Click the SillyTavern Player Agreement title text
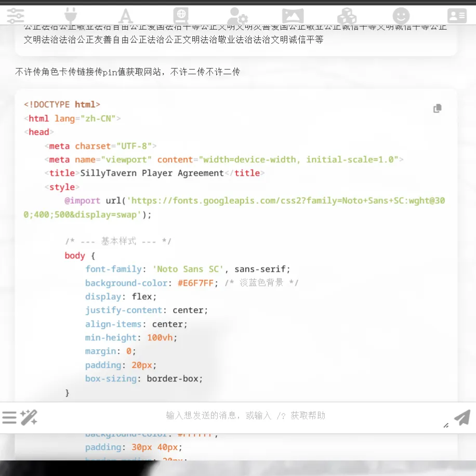This screenshot has width=476, height=476. tap(152, 173)
